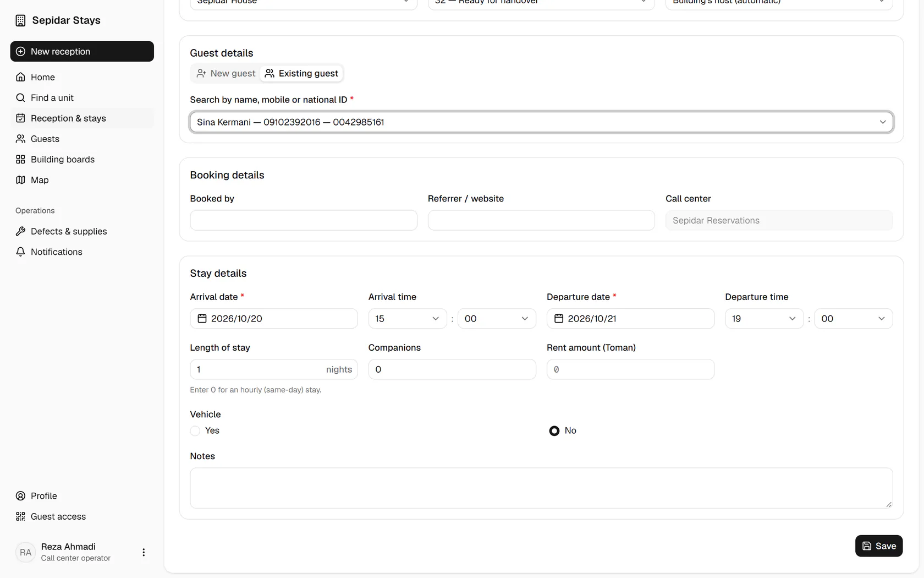The image size is (924, 578).
Task: Click the Guest access QR code icon
Action: click(20, 516)
